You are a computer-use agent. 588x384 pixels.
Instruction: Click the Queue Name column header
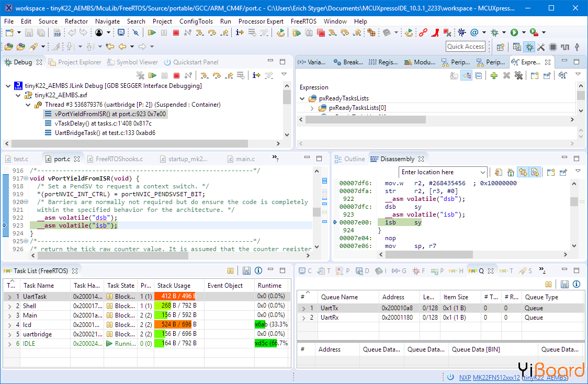(x=348, y=297)
